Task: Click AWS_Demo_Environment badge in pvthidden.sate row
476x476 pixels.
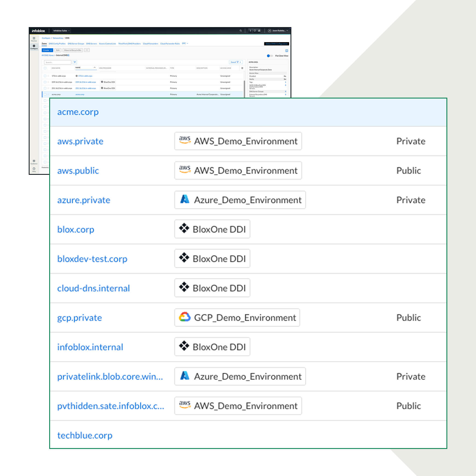Action: click(x=238, y=406)
